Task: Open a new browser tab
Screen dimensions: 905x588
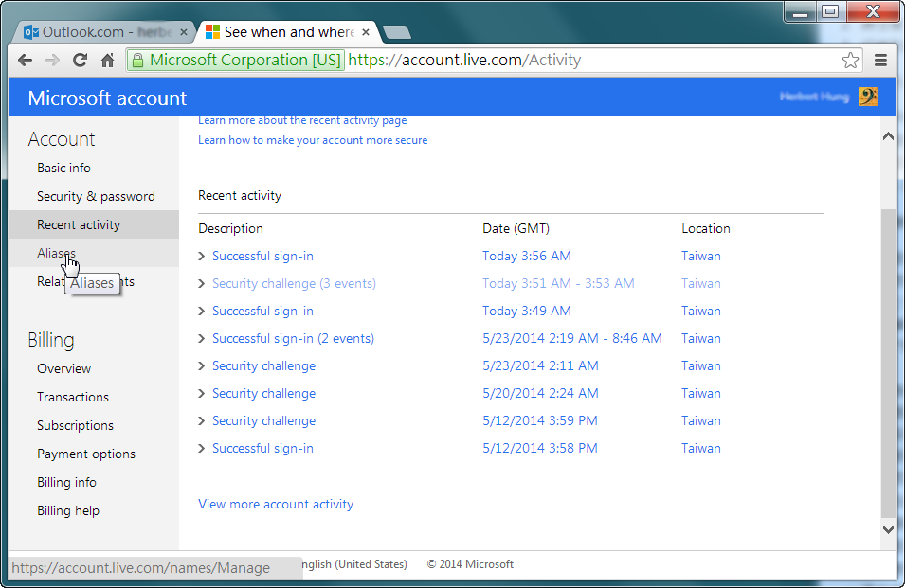Action: coord(397,32)
